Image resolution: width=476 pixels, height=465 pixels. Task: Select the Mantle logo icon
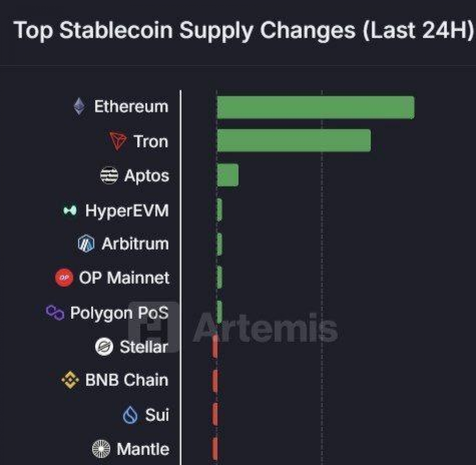pyautogui.click(x=101, y=449)
